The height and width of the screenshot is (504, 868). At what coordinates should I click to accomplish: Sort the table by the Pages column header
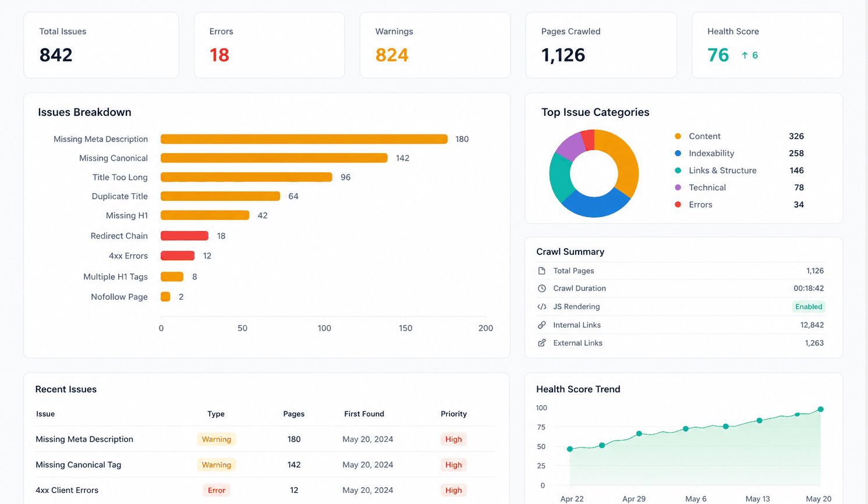pyautogui.click(x=294, y=414)
